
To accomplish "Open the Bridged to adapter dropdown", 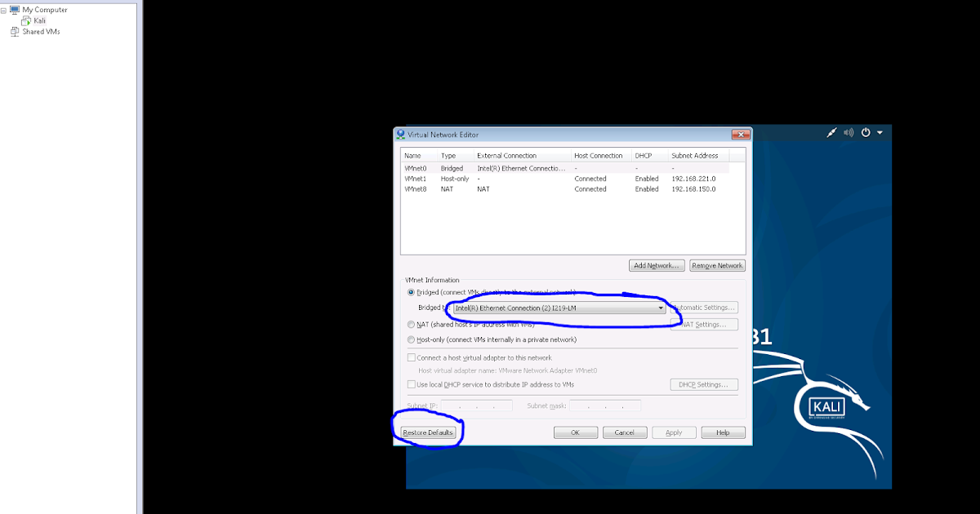I will coord(661,308).
